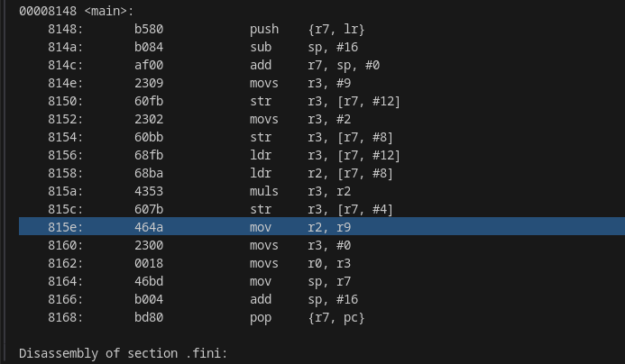Click address 8158 in the listing
This screenshot has width=625, height=364.
click(65, 173)
